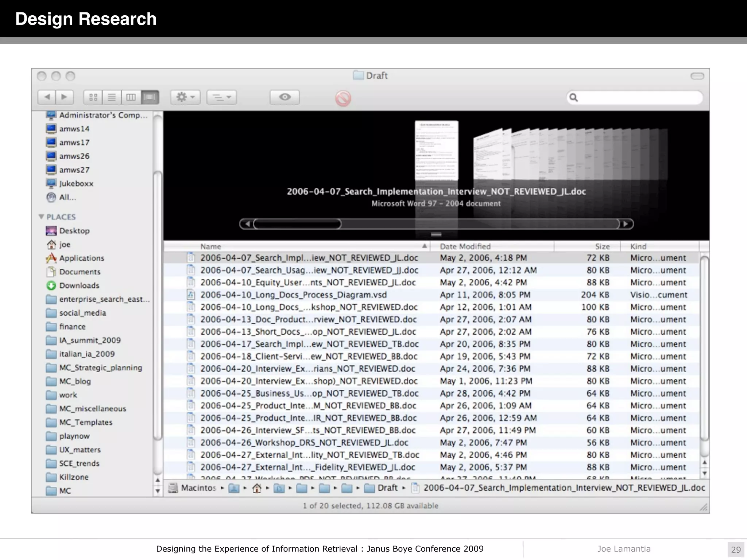Sort by Date Modified column header
747x560 pixels.
click(492, 246)
